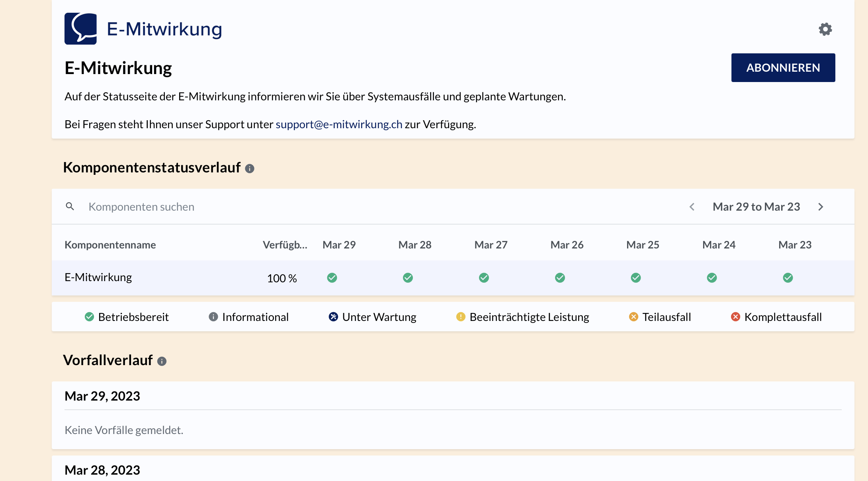Screen dimensions: 868x481
Task: Click the green Betriebsbereit legend icon
Action: (89, 317)
